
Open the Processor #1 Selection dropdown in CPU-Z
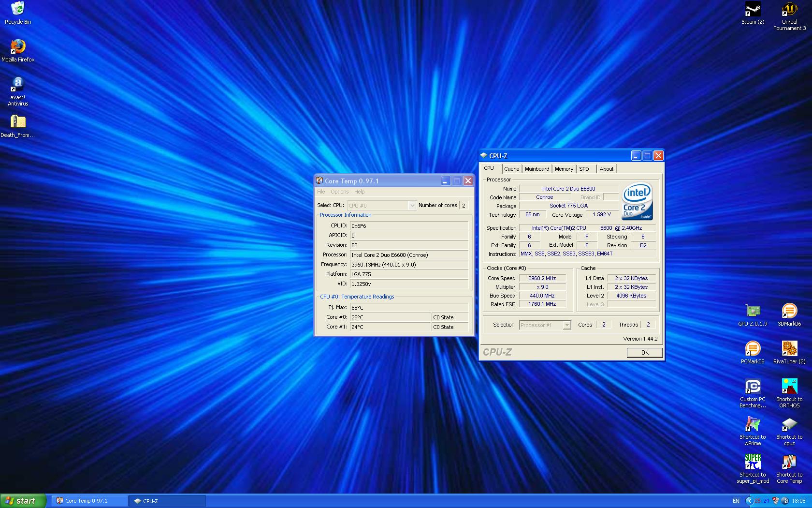545,325
